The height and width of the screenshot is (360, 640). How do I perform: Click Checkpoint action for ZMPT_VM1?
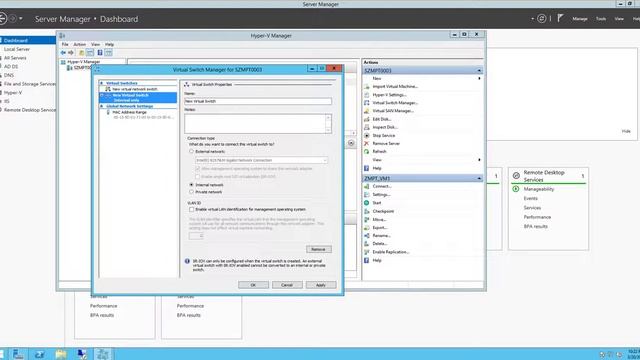click(x=383, y=211)
